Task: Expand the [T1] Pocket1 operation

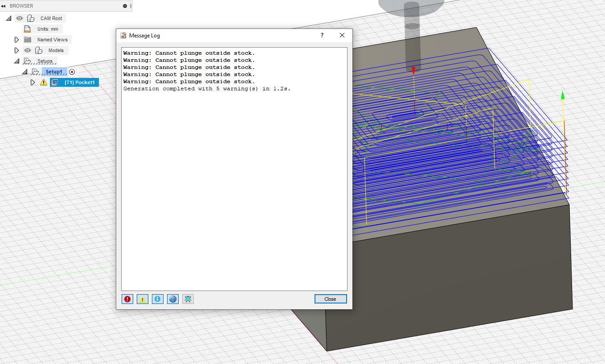Action: [33, 82]
